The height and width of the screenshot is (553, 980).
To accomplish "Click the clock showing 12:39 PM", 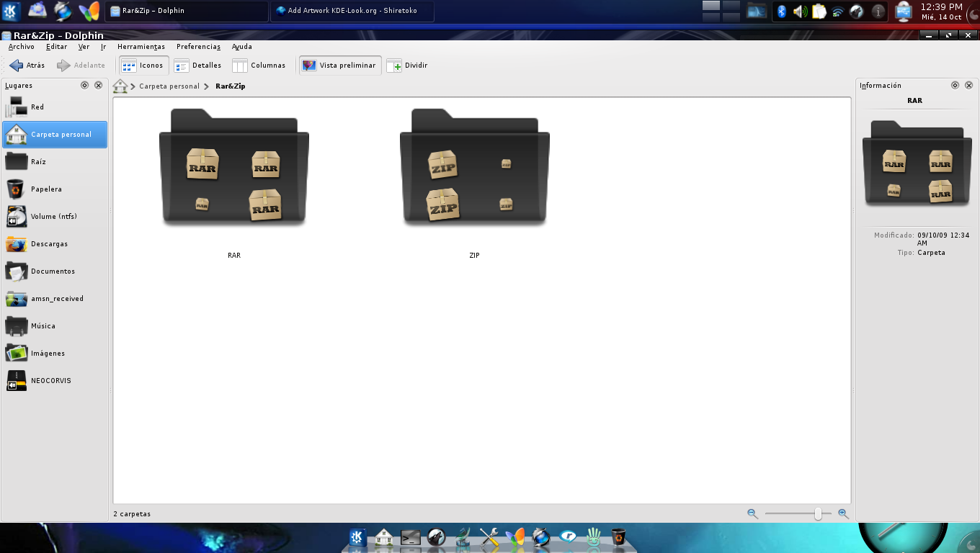I will 942,7.
